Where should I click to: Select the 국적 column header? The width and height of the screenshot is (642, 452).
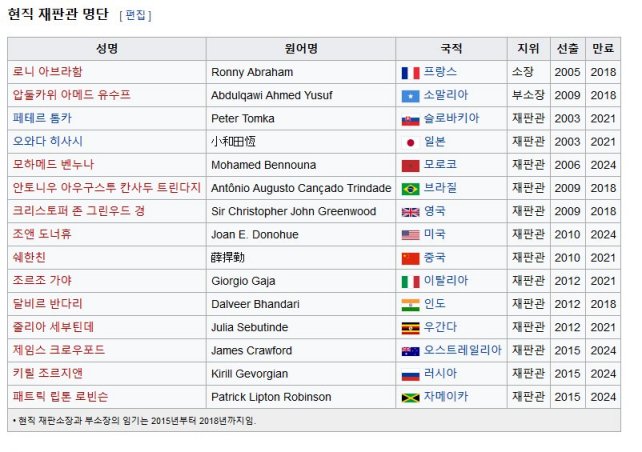point(451,48)
